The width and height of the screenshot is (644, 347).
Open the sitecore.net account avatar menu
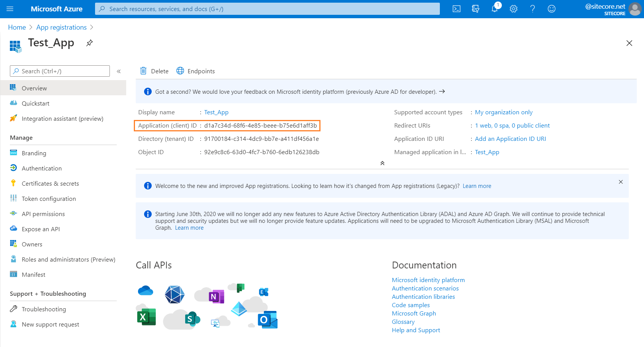click(x=634, y=9)
